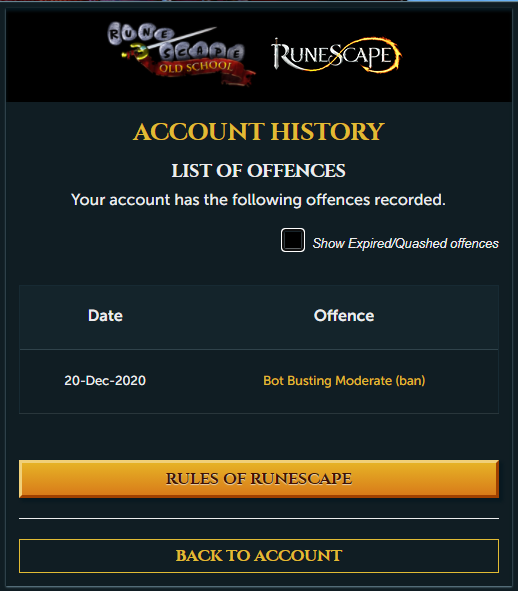This screenshot has width=518, height=591.
Task: Click the white divider above Back to Account
Action: tap(259, 519)
